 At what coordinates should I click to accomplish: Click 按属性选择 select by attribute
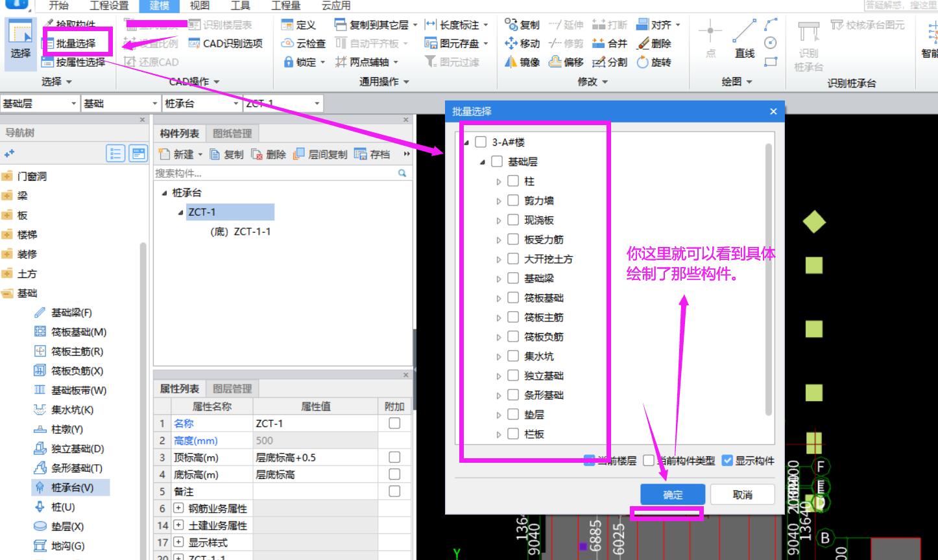point(73,62)
